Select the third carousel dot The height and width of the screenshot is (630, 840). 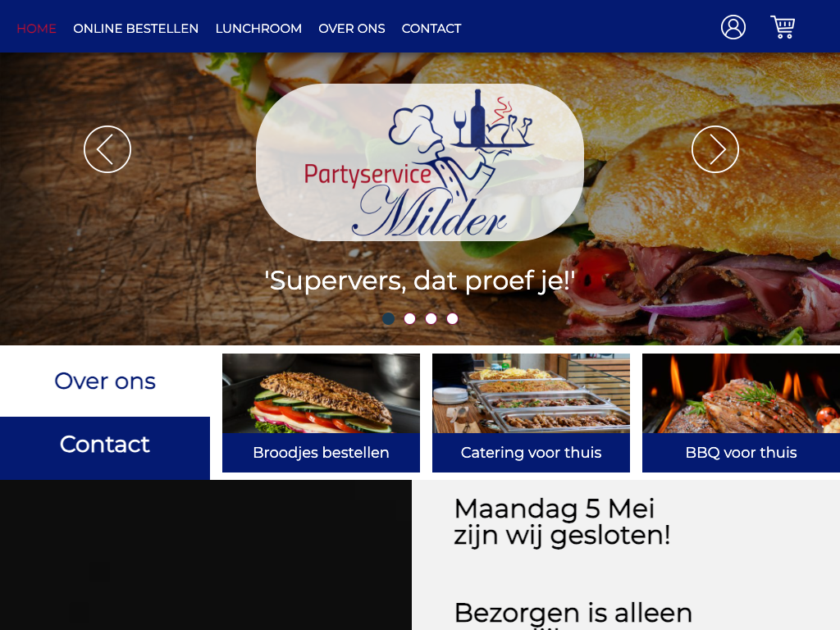pos(431,319)
